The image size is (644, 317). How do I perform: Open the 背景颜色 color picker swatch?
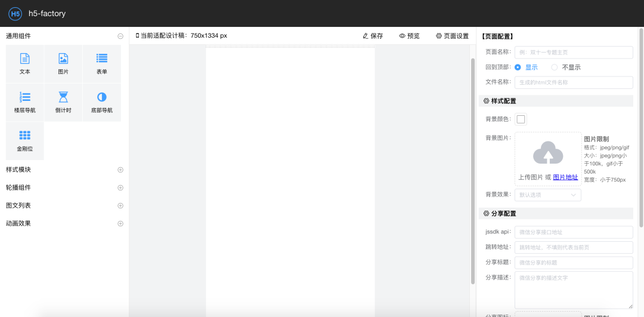pyautogui.click(x=521, y=119)
